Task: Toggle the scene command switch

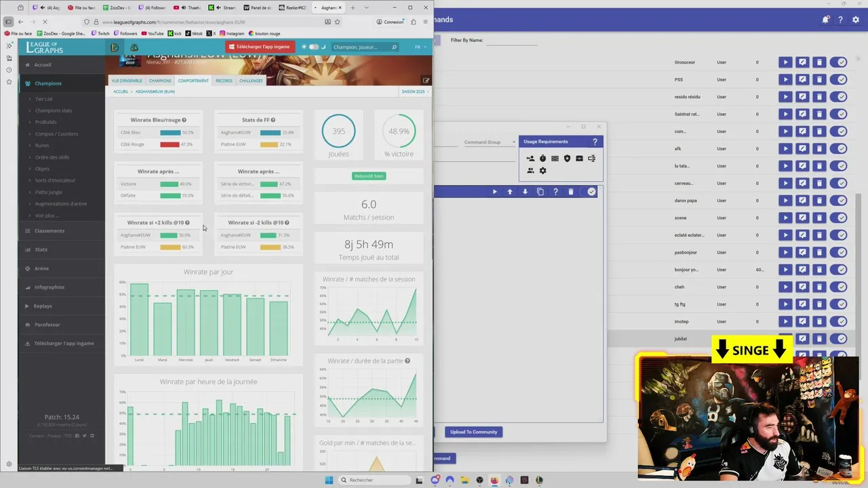Action: pyautogui.click(x=839, y=218)
